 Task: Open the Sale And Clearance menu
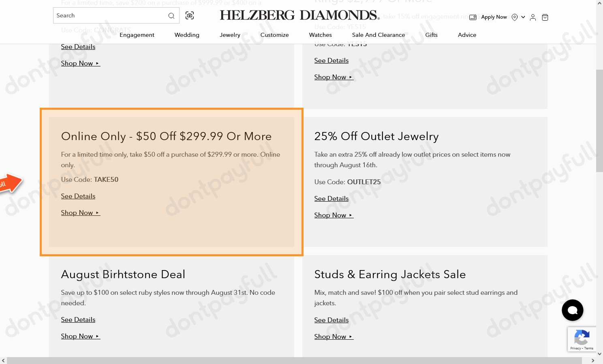click(378, 35)
